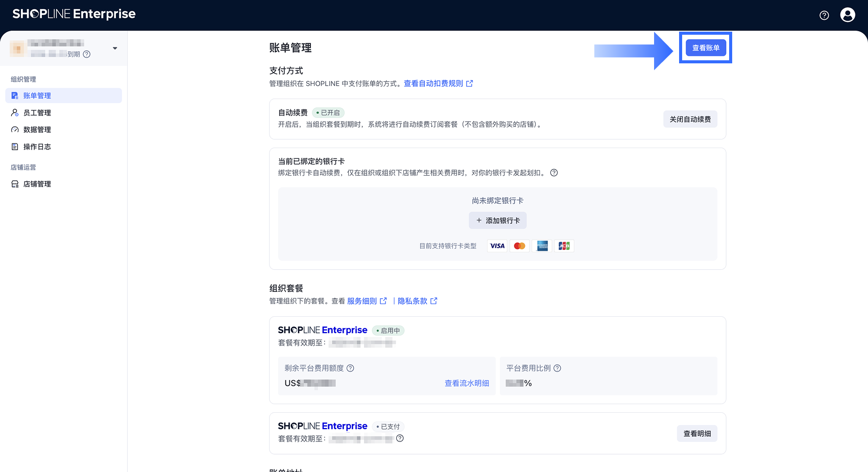Select the organization avatar thumbnail

click(17, 49)
